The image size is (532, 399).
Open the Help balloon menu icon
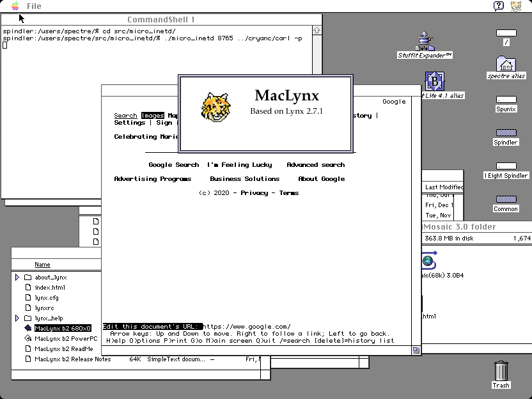[x=498, y=6]
